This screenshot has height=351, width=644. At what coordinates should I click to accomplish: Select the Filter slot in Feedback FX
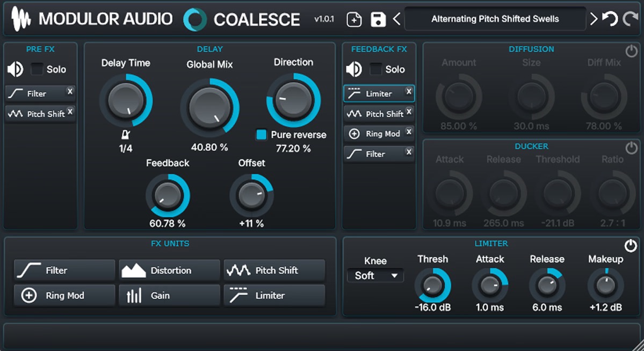(x=379, y=154)
